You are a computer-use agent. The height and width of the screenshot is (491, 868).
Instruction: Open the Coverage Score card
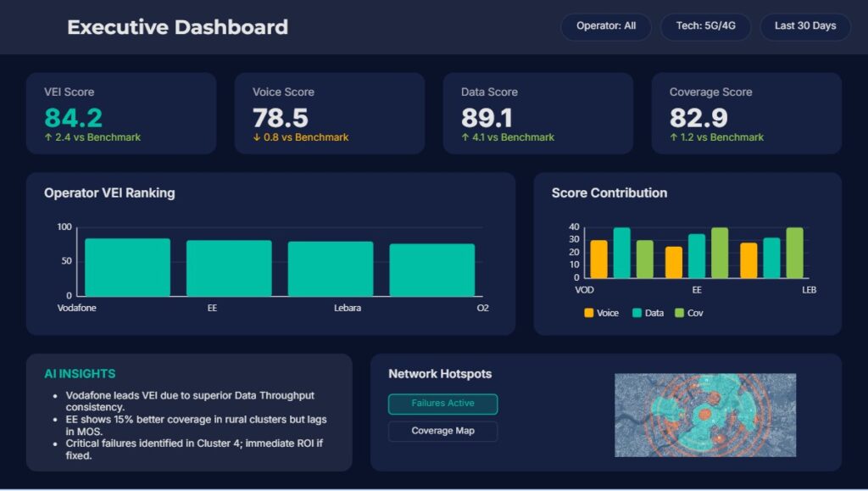click(746, 113)
